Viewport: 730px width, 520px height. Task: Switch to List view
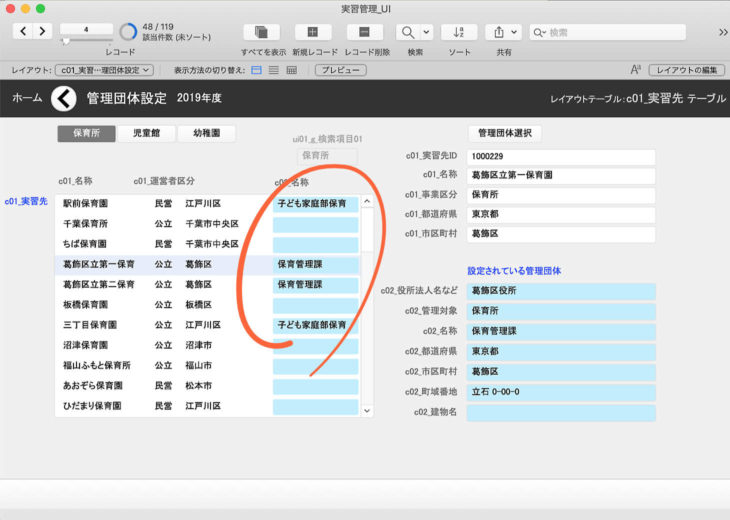coord(274,70)
